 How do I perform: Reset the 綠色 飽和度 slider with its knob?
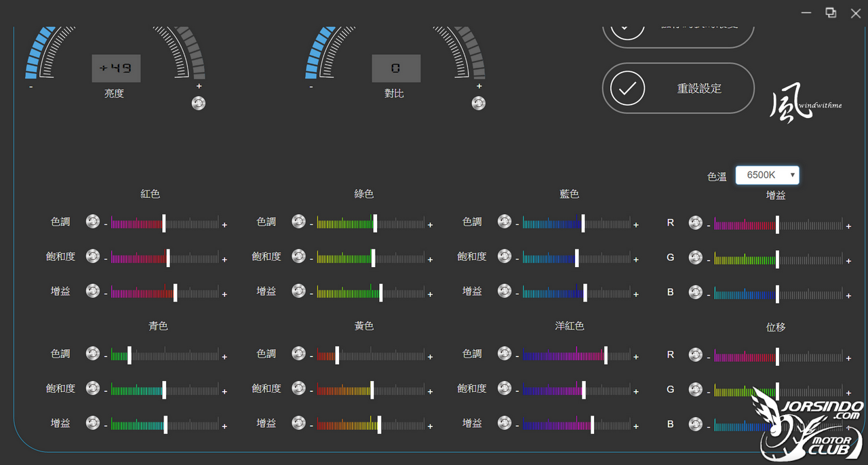[x=298, y=256]
